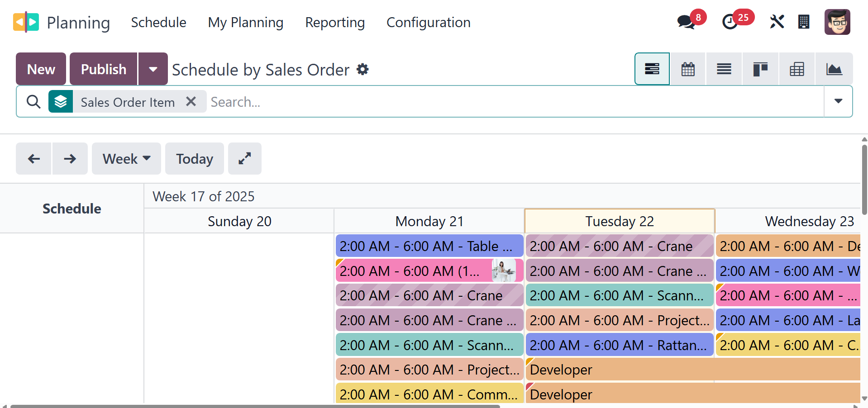Click the New button
This screenshot has width=868, height=408.
(41, 69)
